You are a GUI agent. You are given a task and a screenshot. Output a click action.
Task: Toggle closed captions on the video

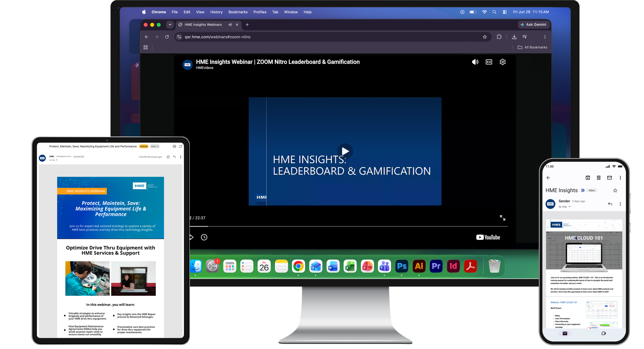[x=489, y=62]
